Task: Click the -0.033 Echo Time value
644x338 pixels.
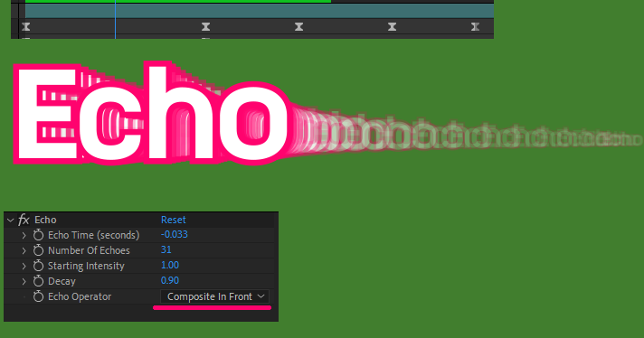Action: click(175, 234)
